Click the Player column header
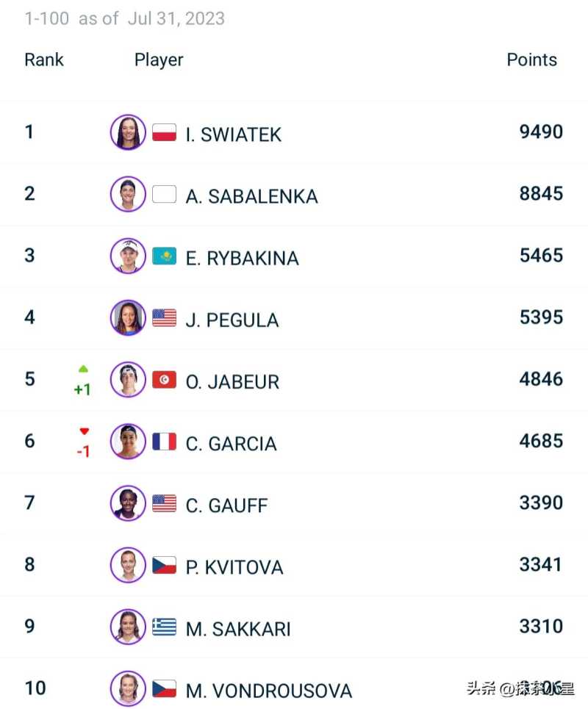 click(159, 60)
